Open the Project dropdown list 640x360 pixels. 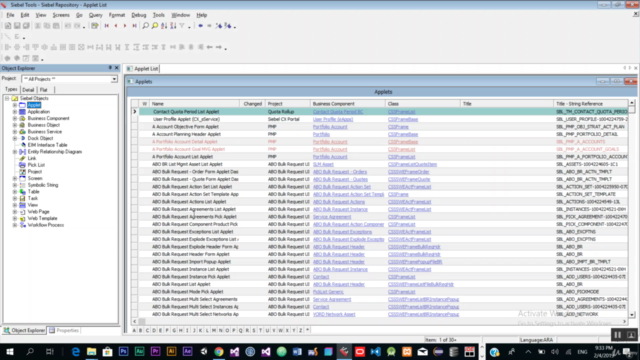pos(114,79)
